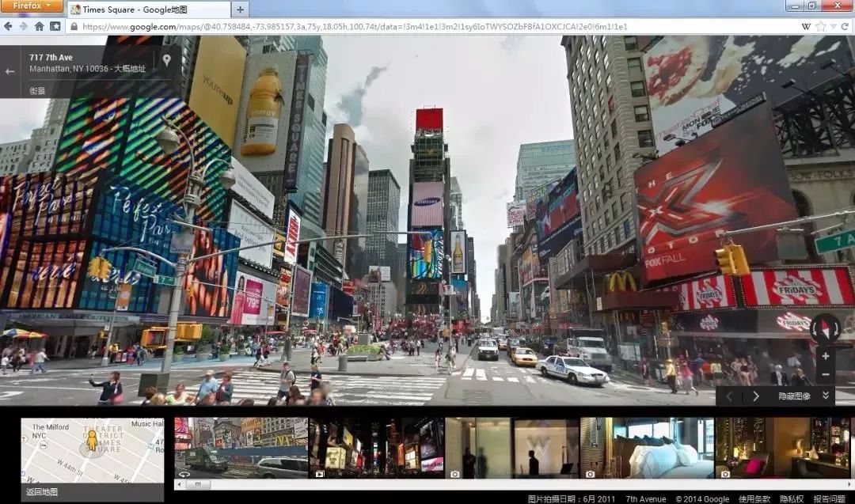Reload the page with refresh icon

(x=845, y=26)
